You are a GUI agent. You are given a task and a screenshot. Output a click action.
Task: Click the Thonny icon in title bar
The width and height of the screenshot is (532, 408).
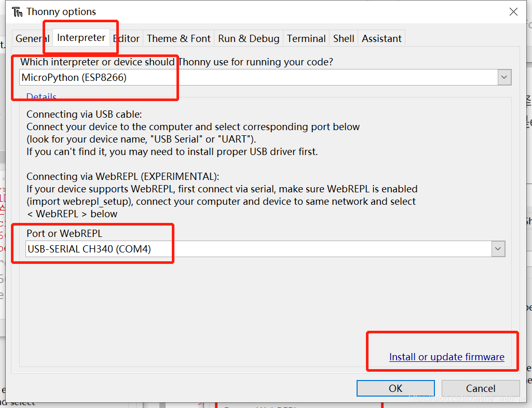click(x=17, y=12)
